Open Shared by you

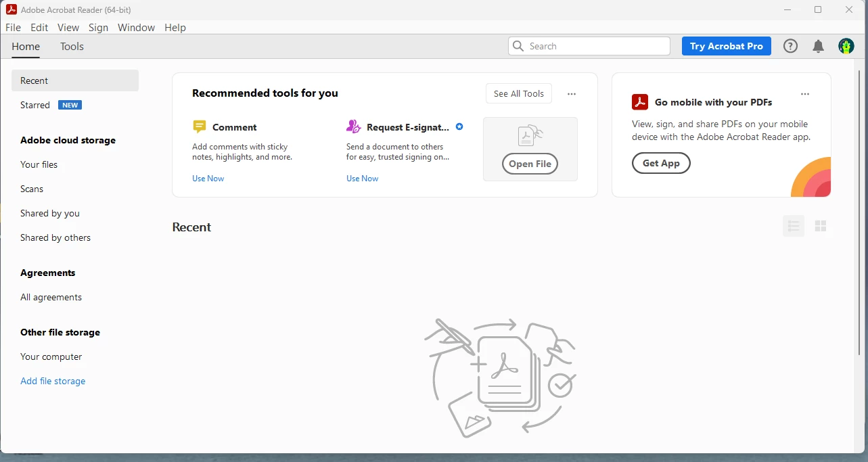pos(50,213)
